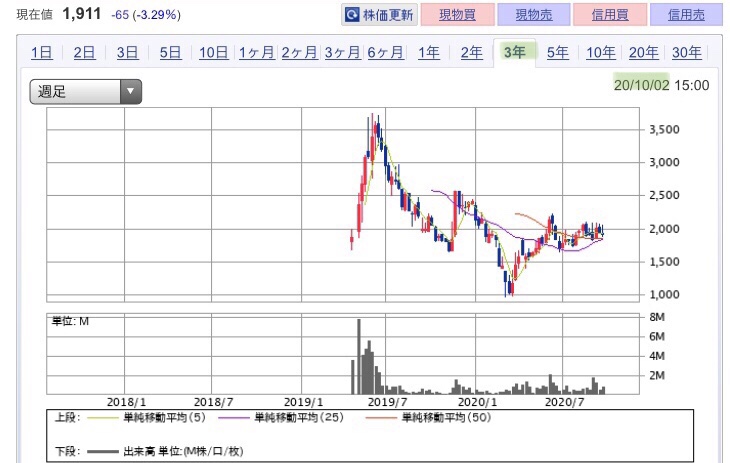Select the active 3年 chart tab

pos(514,52)
